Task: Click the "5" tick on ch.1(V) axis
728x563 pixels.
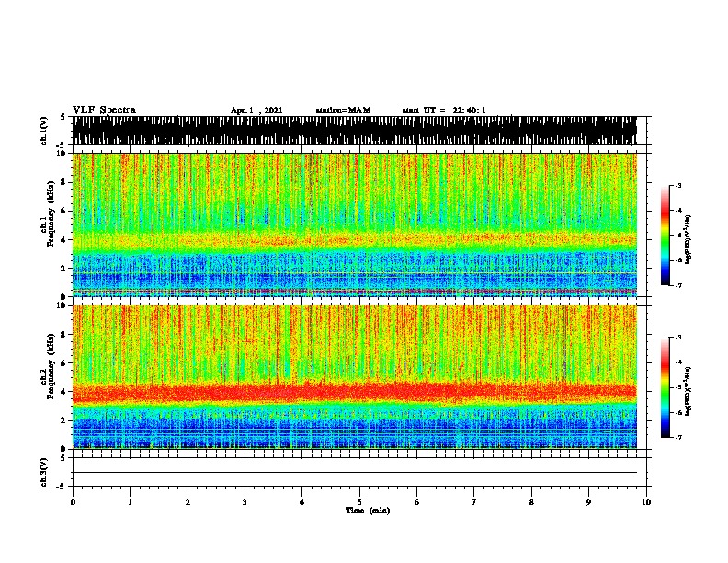Action: pos(63,117)
